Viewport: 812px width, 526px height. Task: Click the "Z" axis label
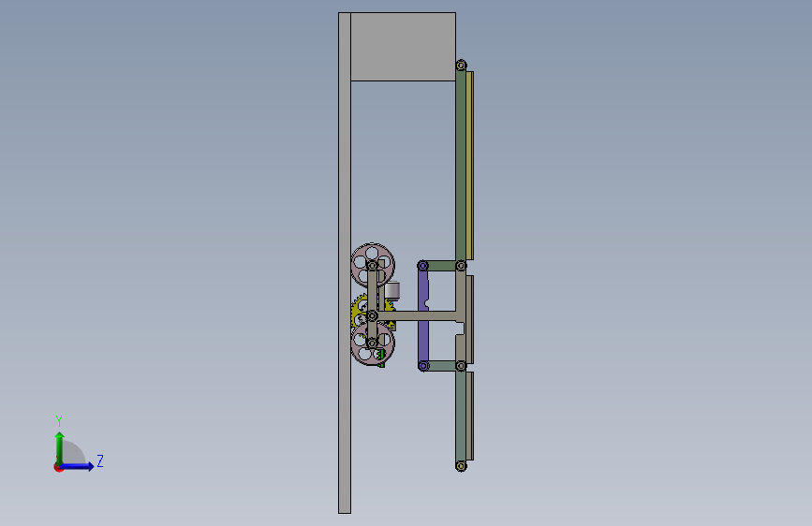pyautogui.click(x=100, y=461)
